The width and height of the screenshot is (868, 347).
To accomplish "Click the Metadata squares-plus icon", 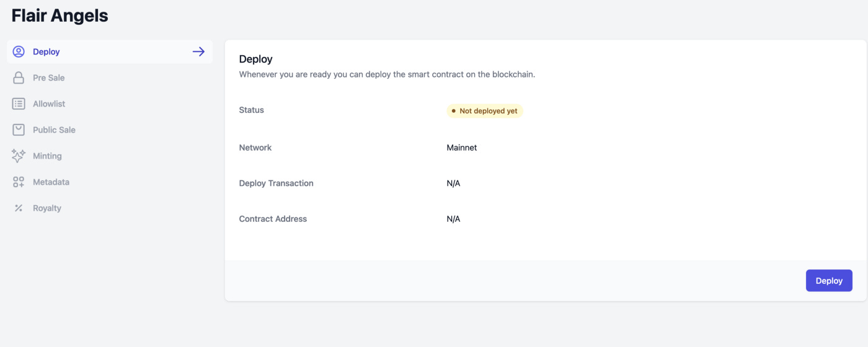I will [19, 182].
